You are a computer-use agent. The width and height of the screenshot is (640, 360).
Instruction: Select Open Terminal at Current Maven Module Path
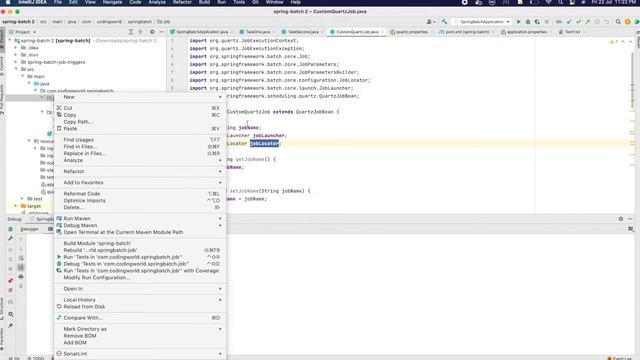140,232
